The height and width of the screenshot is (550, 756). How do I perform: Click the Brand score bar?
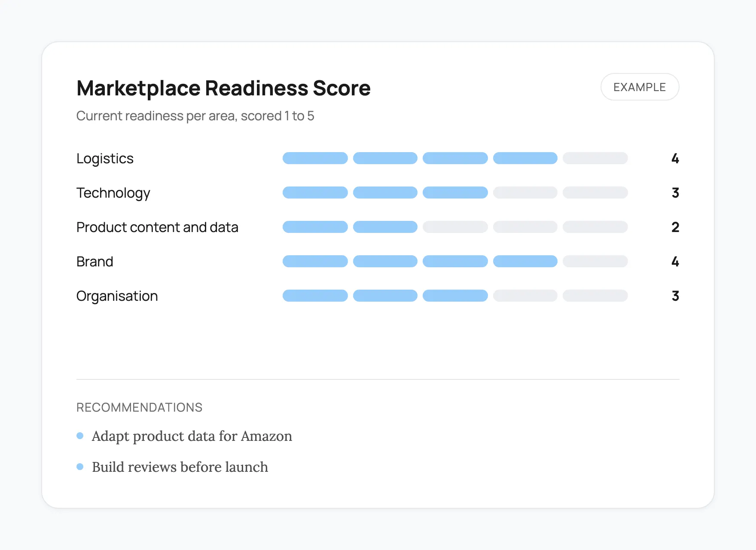coord(455,261)
